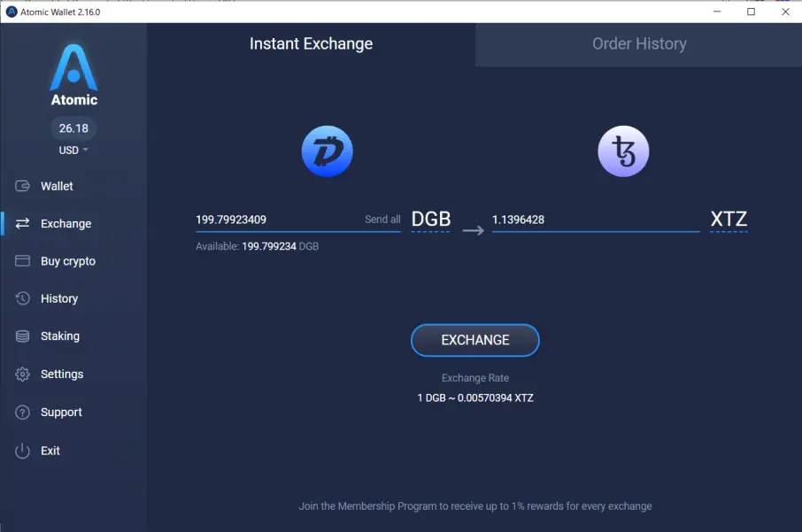Minimize the Atomic Wallet window
This screenshot has width=802, height=532.
pyautogui.click(x=717, y=12)
